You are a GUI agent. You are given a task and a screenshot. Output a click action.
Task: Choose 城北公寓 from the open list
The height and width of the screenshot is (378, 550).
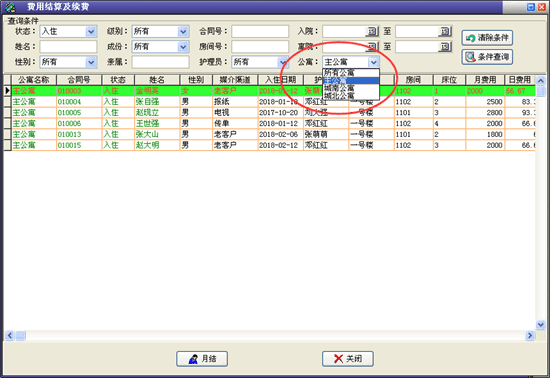coord(351,95)
